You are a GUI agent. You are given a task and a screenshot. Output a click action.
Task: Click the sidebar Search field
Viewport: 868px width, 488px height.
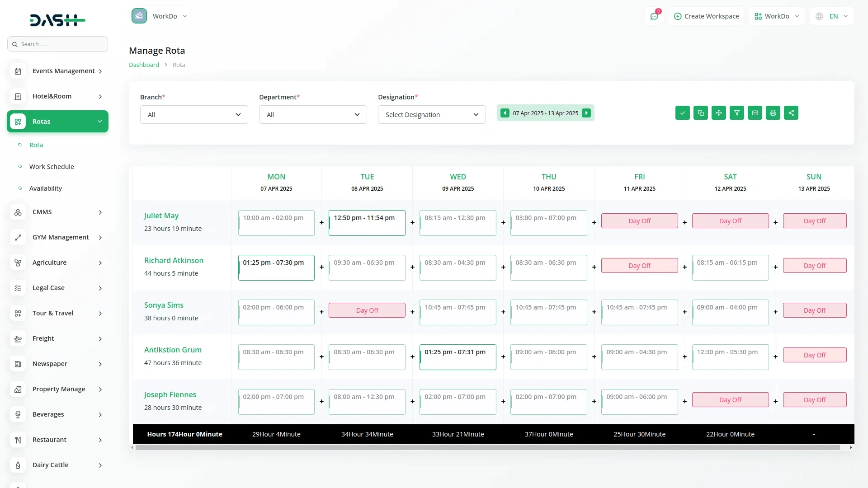(x=57, y=44)
